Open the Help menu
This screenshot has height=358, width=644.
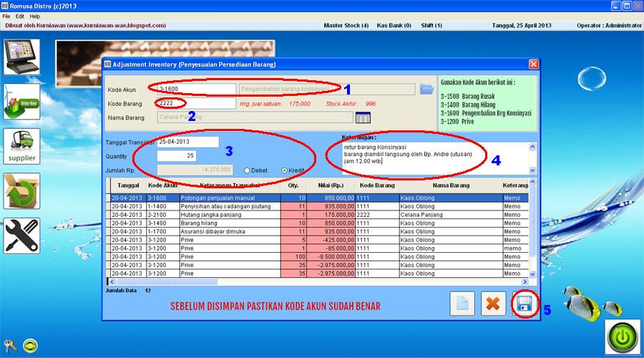[35, 16]
